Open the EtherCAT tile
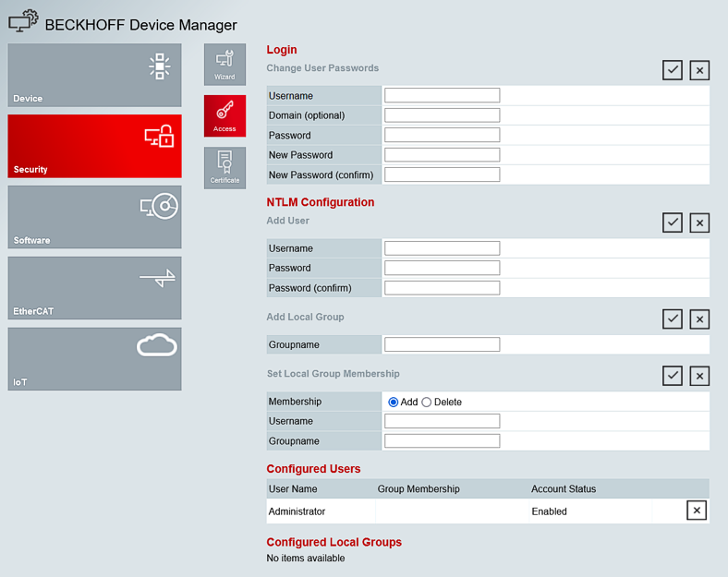The height and width of the screenshot is (577, 728). [95, 288]
